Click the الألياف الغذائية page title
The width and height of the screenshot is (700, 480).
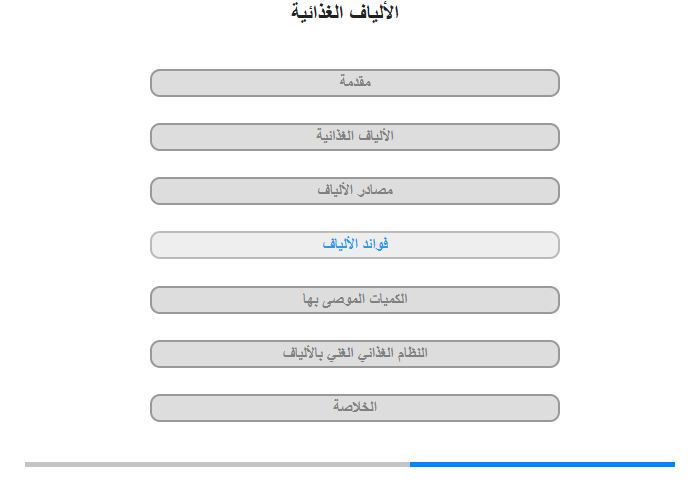pos(345,12)
